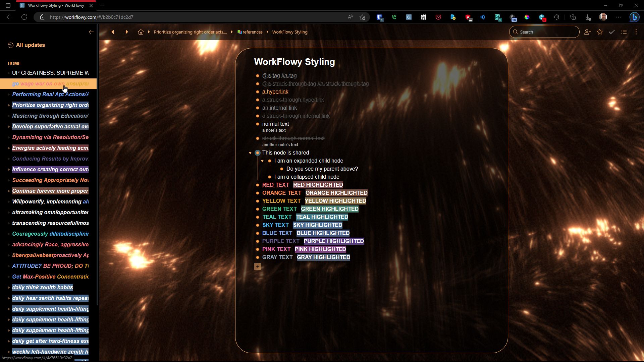Click 'I am a collapsed child node'
Image resolution: width=644 pixels, height=362 pixels.
click(307, 177)
